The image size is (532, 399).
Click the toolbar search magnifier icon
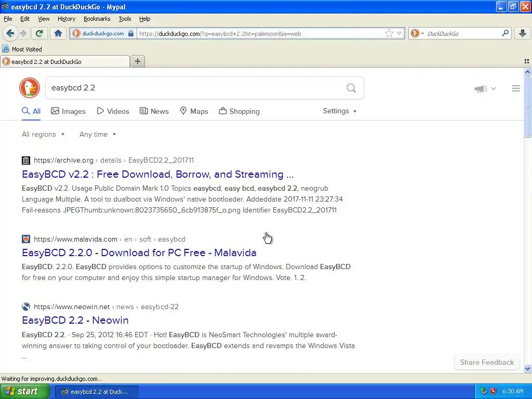pos(505,33)
